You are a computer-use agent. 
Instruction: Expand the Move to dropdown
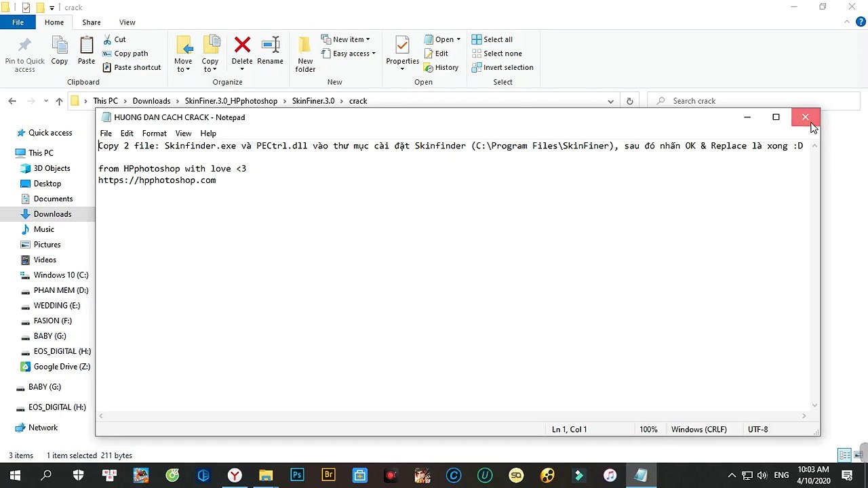coord(183,65)
